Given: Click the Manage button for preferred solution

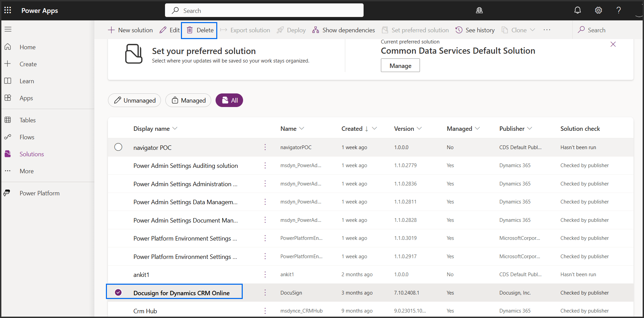Looking at the screenshot, I should 400,65.
